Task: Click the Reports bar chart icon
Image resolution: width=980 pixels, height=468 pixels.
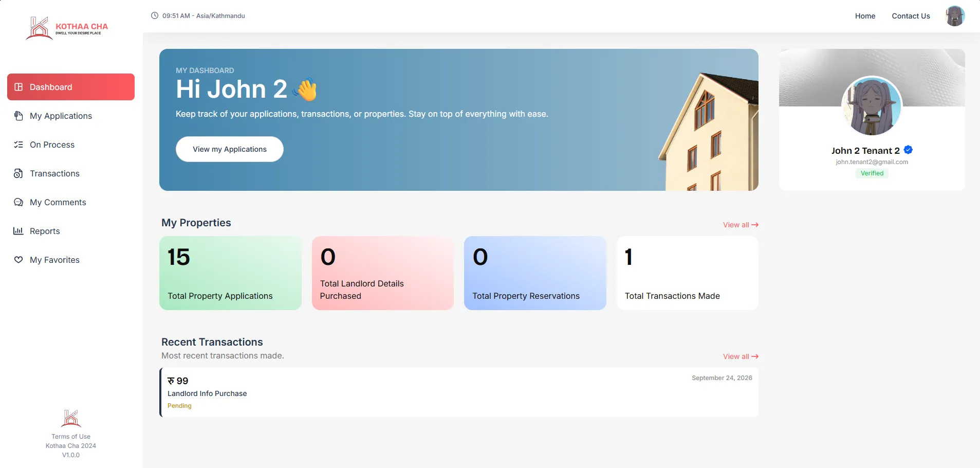Action: click(x=19, y=231)
